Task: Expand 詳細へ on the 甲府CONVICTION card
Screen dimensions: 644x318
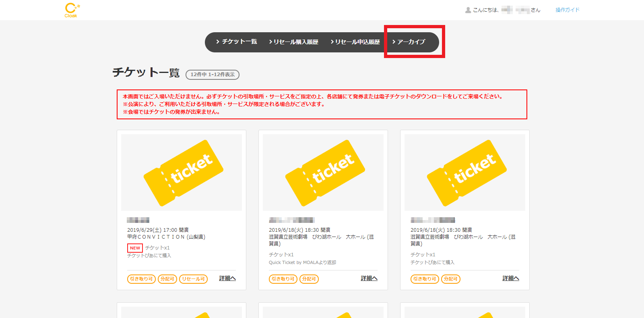Action: click(227, 279)
